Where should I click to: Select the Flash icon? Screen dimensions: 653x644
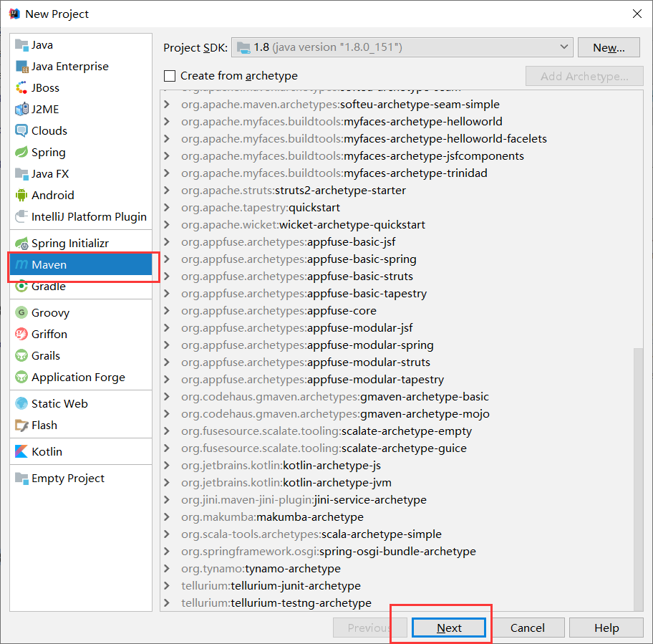pos(21,426)
